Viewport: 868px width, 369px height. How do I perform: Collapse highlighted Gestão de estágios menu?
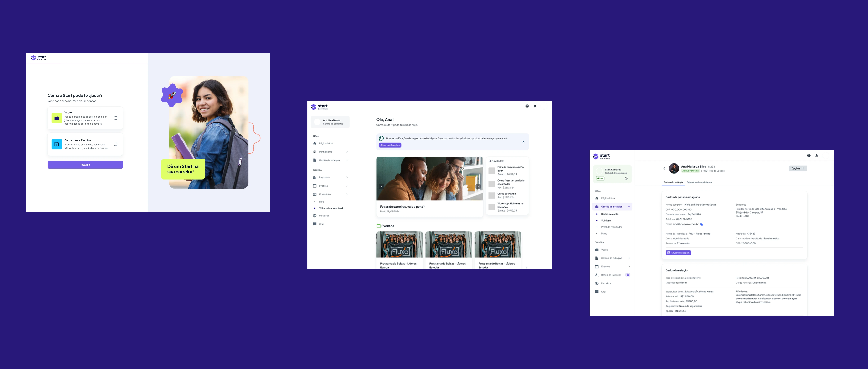629,207
